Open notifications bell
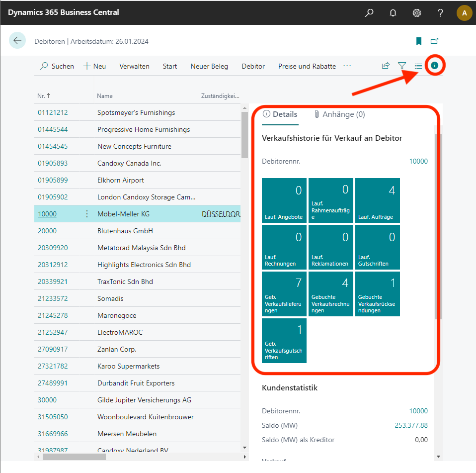The width and height of the screenshot is (476, 473). [393, 13]
